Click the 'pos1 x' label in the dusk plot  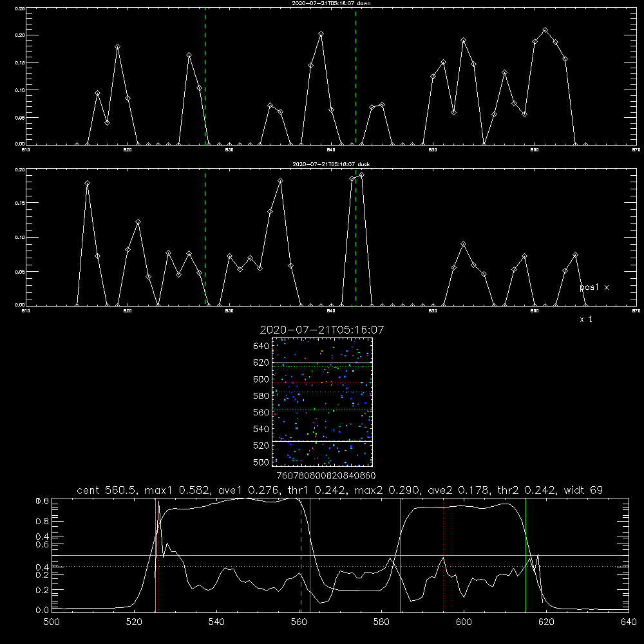click(x=594, y=287)
